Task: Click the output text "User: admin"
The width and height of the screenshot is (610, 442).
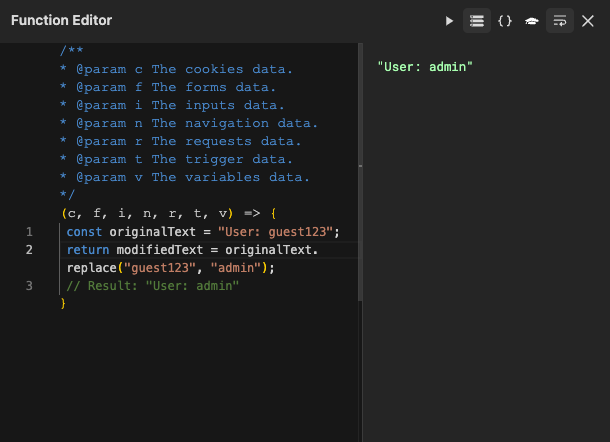Action: 425,67
